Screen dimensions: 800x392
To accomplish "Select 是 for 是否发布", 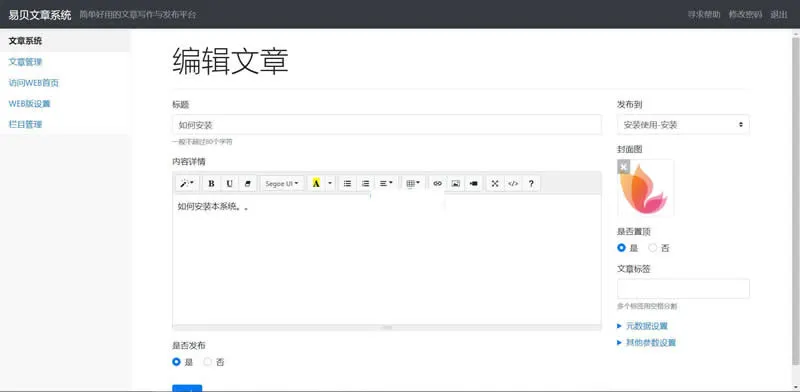I will tap(177, 362).
